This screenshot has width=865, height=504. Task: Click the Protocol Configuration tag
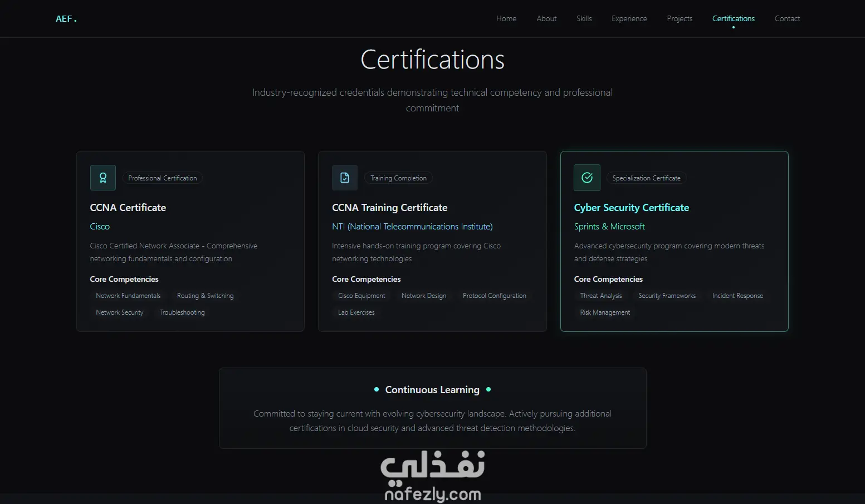point(495,296)
